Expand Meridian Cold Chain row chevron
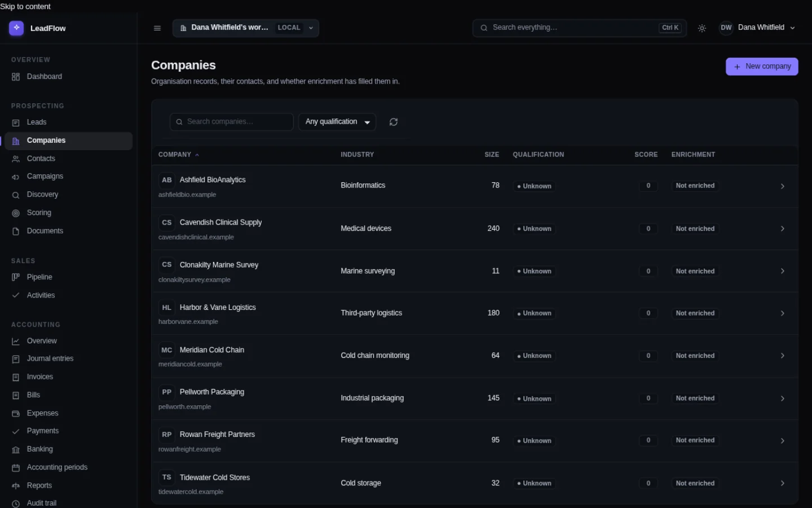 783,356
